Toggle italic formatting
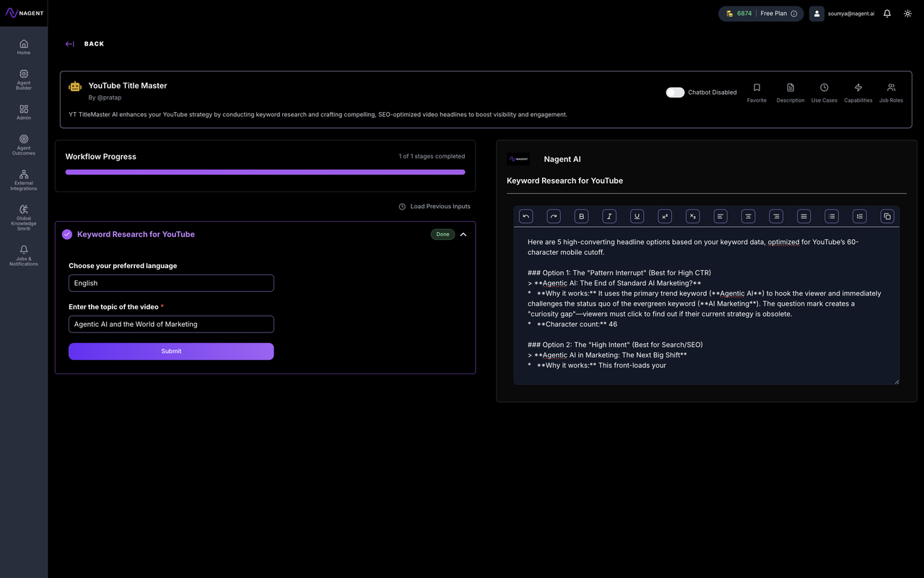 coord(609,216)
